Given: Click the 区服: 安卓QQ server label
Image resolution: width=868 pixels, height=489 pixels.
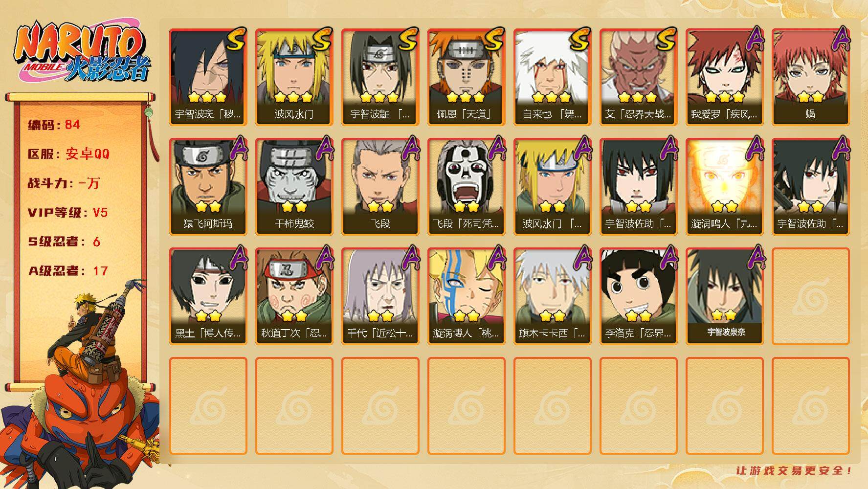Looking at the screenshot, I should tap(69, 154).
